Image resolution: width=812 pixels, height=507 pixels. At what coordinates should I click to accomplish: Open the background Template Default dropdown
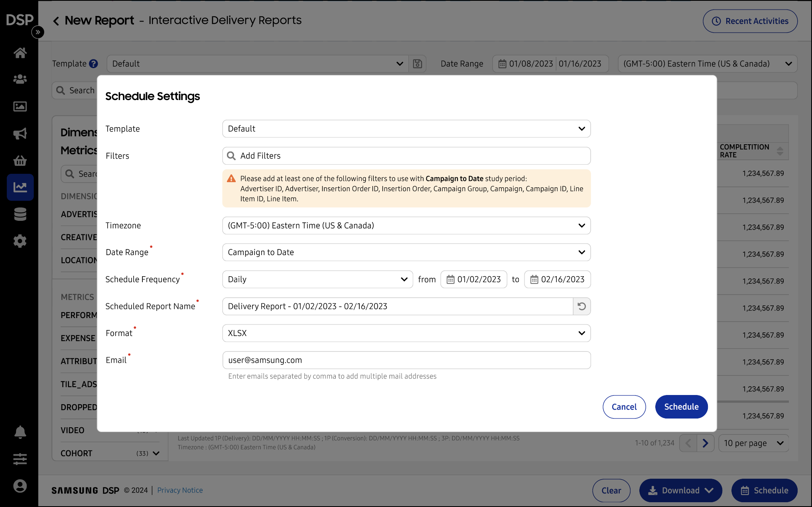click(258, 64)
